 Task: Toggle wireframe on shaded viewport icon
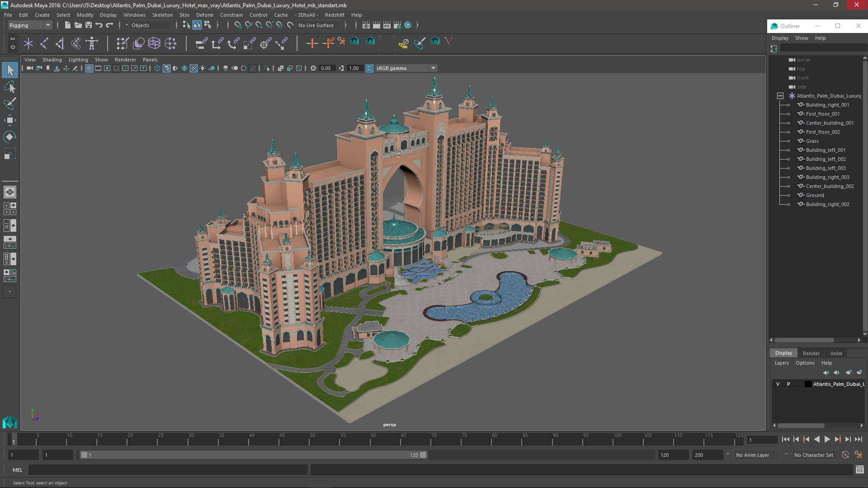tap(184, 68)
